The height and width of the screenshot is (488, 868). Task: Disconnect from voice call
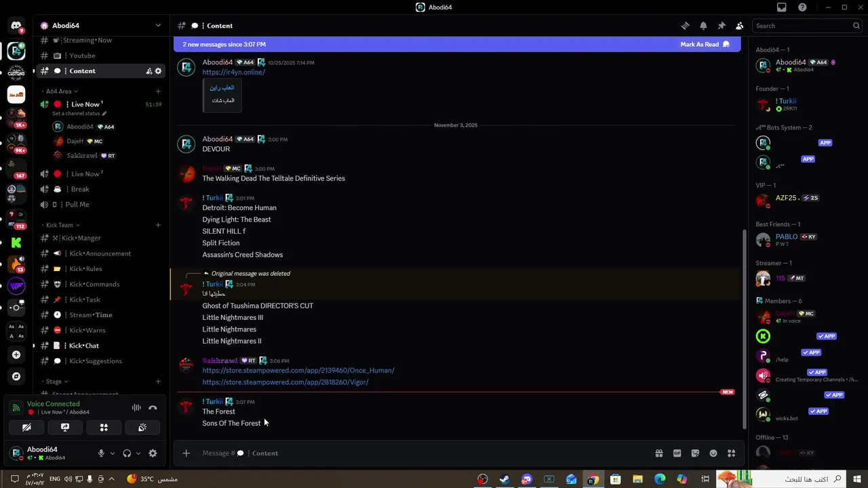click(x=153, y=408)
